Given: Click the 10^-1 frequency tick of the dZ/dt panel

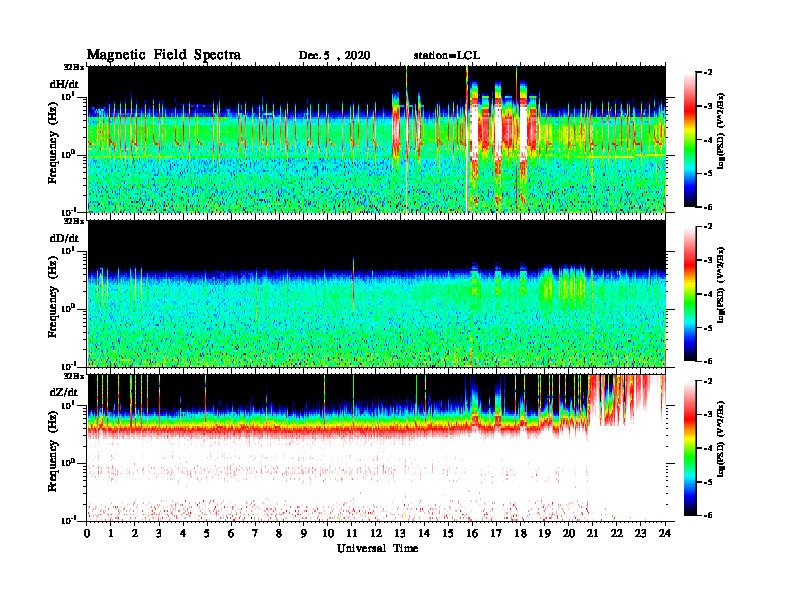Looking at the screenshot, I should tap(68, 520).
